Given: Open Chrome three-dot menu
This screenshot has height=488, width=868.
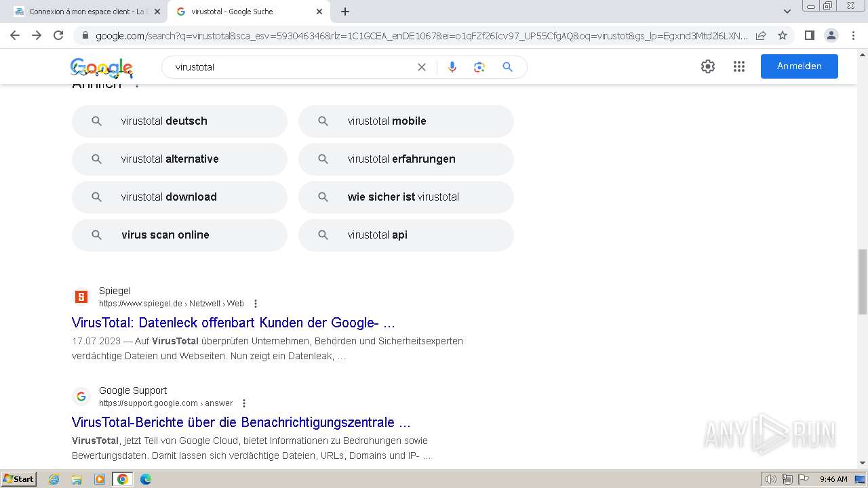Looking at the screenshot, I should click(853, 35).
